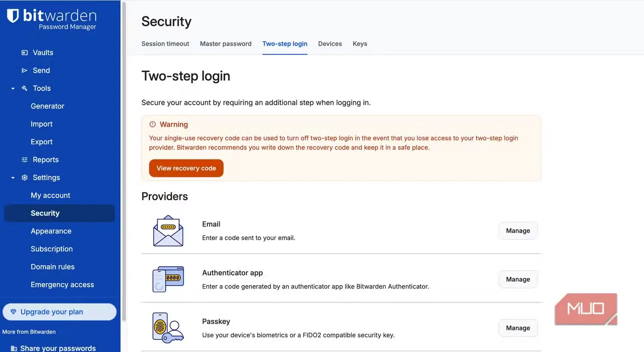Click the sidebar vertical scrollbar

point(124,161)
